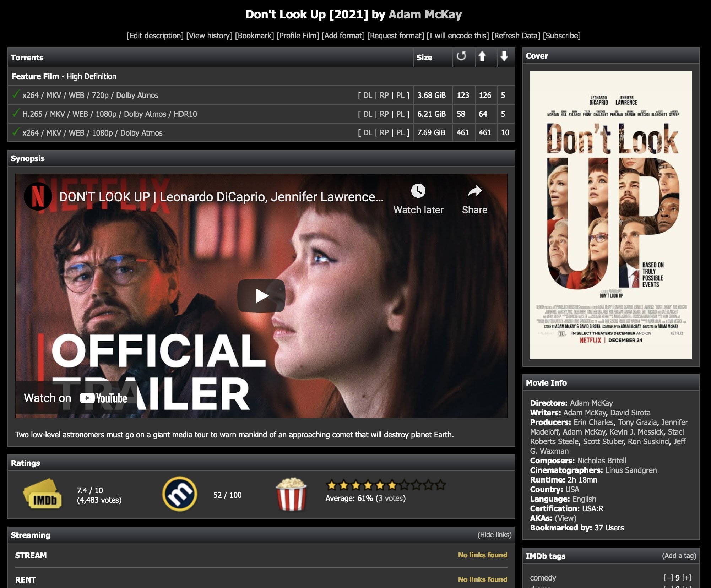Image resolution: width=711 pixels, height=588 pixels.
Task: Click the popcorn bucket rating icon
Action: pos(291,494)
